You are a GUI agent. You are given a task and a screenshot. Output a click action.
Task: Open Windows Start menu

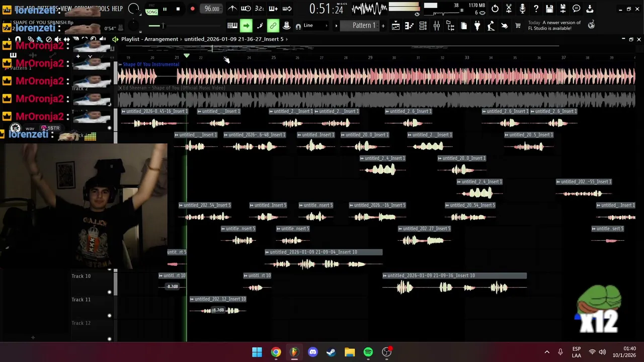click(x=257, y=352)
